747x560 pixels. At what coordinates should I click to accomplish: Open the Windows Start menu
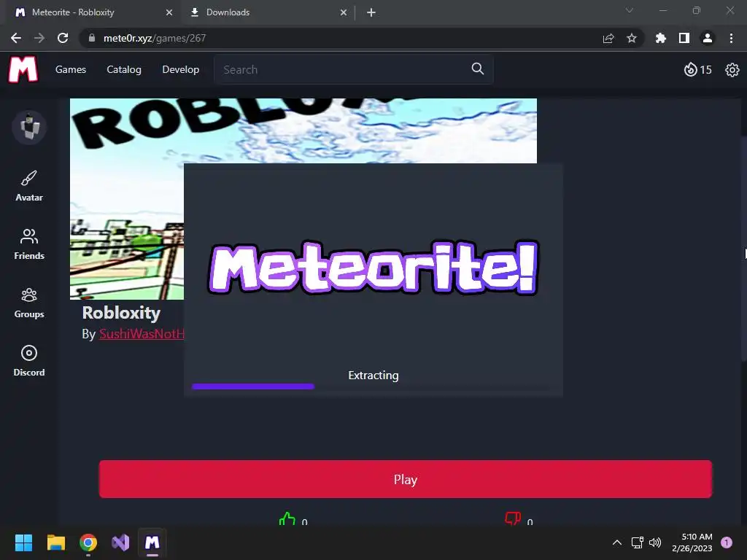click(x=23, y=542)
